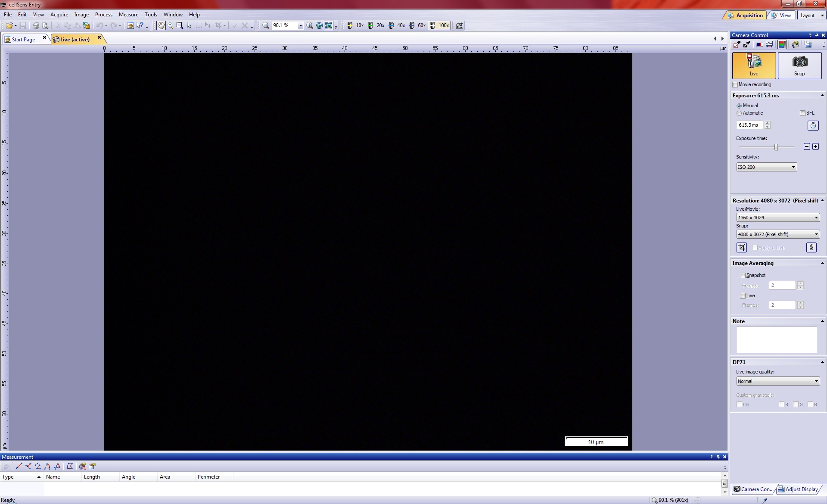Click inside the Note text area
This screenshot has width=827, height=504.
(x=777, y=340)
